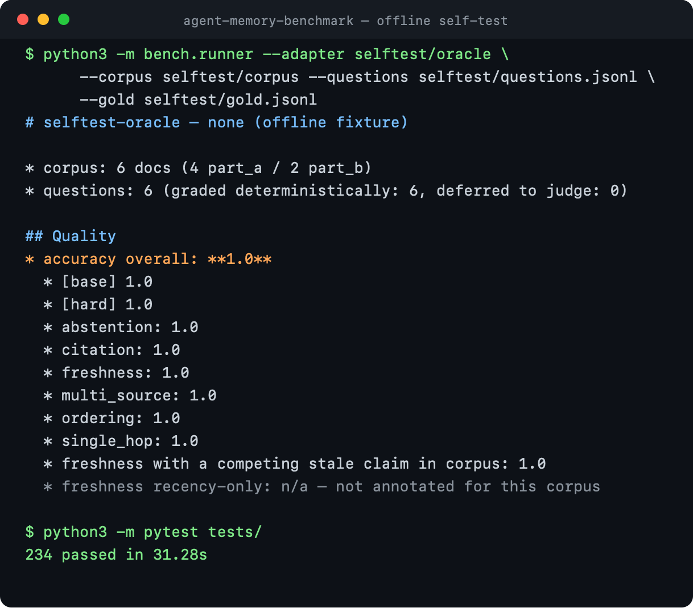
Task: Click the orange 'accuracy overall: **1.0**' line
Action: [x=148, y=259]
